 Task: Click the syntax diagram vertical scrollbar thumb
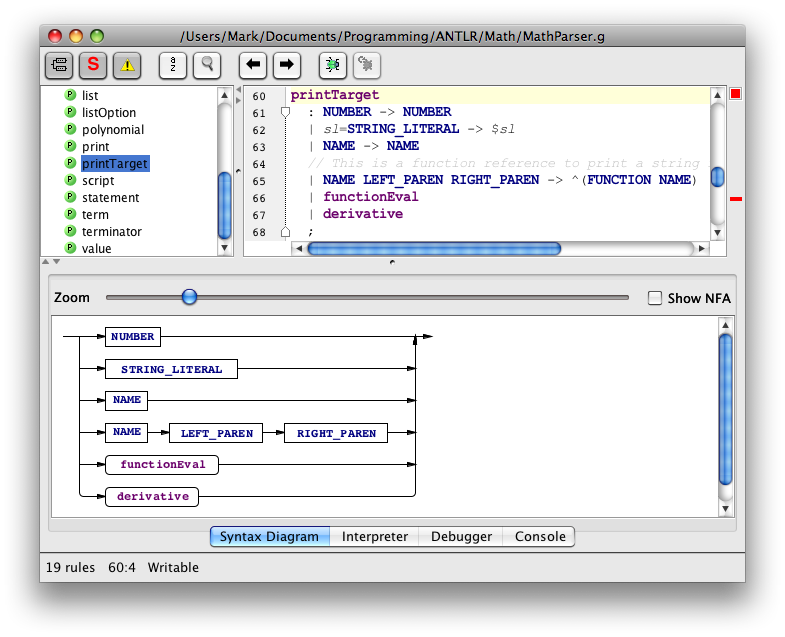tap(725, 410)
